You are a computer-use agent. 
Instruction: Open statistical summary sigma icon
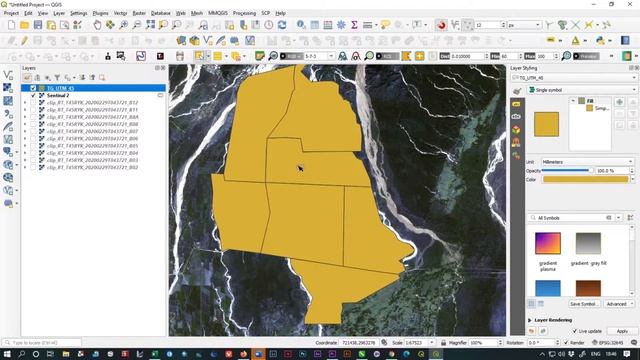click(x=354, y=25)
